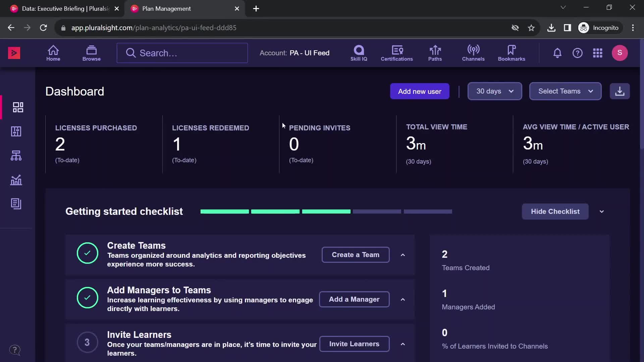Toggle browser side panel icon

pyautogui.click(x=567, y=28)
